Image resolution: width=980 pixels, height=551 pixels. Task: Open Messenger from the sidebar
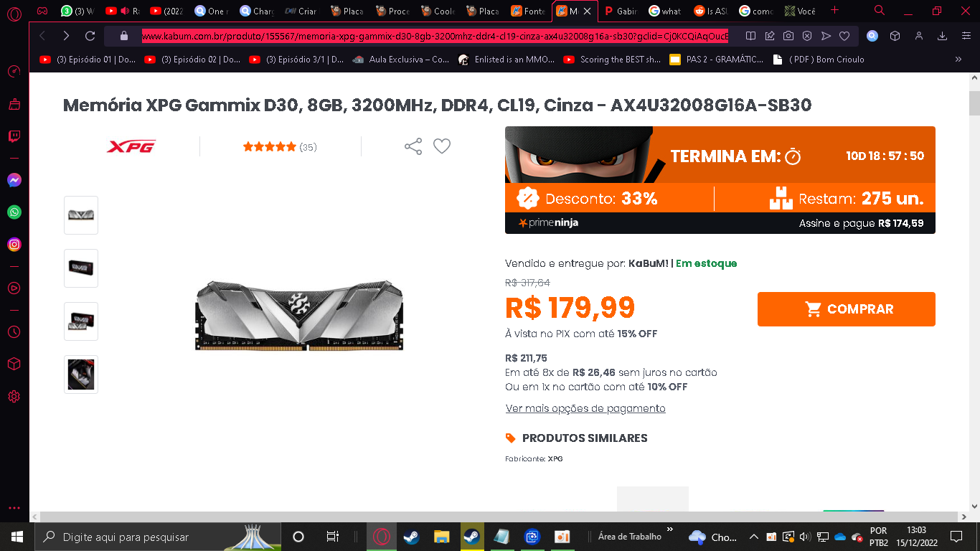coord(14,180)
